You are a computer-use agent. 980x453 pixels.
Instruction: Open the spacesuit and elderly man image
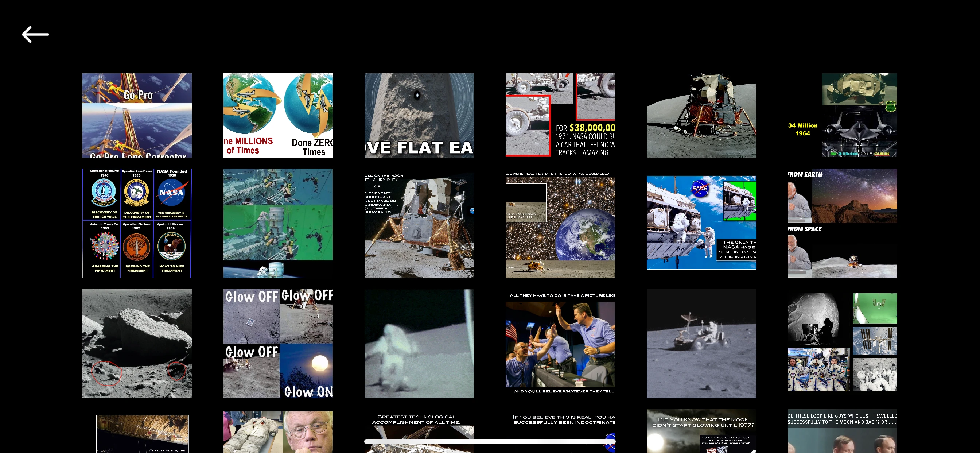(278, 432)
